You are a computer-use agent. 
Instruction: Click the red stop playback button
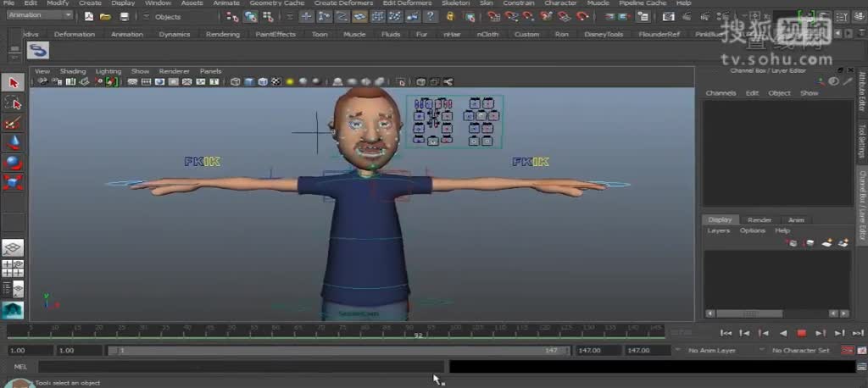pos(801,334)
